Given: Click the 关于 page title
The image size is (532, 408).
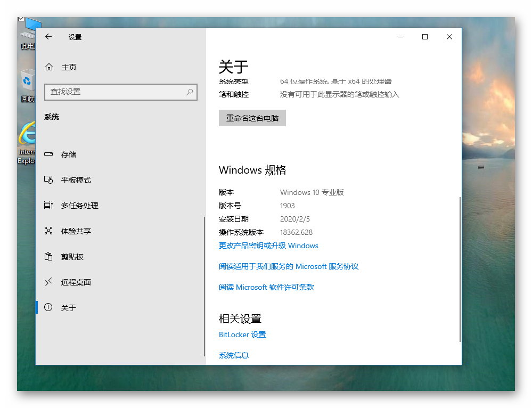Looking at the screenshot, I should pyautogui.click(x=233, y=67).
